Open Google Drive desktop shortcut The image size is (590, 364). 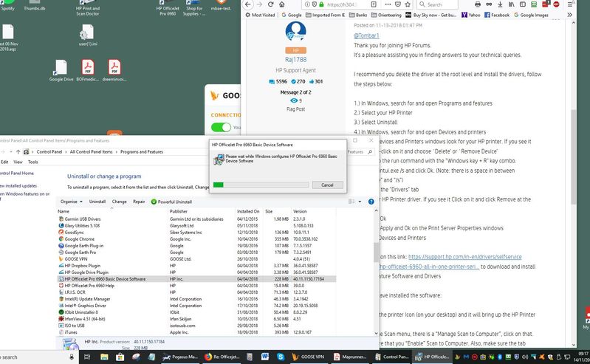[x=61, y=70]
